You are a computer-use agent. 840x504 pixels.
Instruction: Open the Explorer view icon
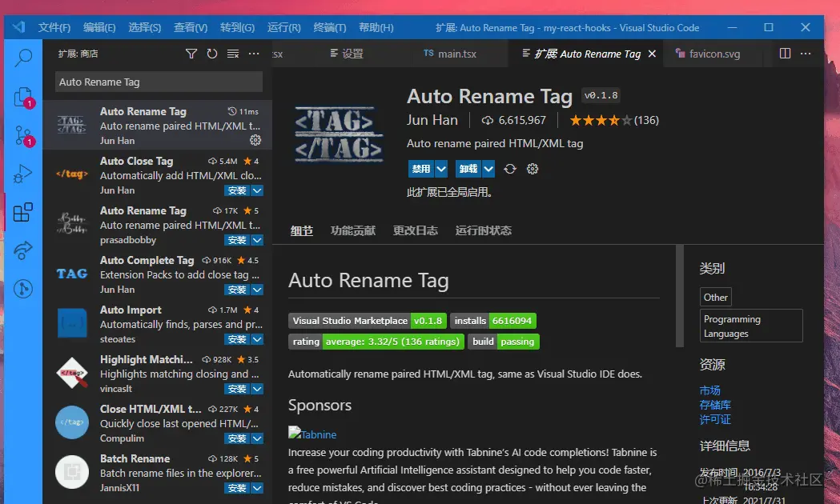coord(23,98)
